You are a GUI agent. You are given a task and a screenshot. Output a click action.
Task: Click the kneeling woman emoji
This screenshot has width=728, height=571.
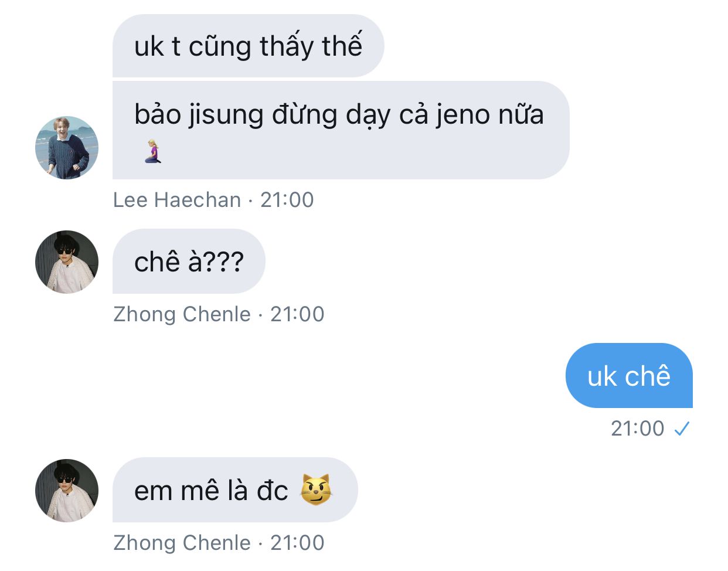pos(153,151)
